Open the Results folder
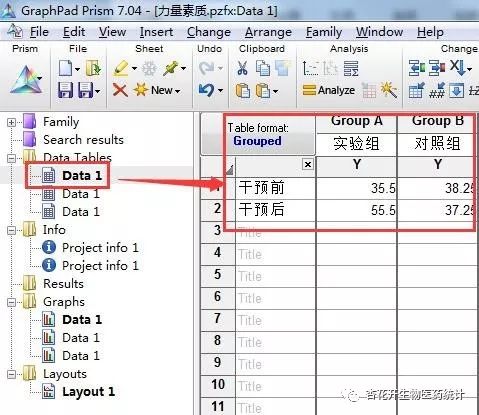The image size is (479, 415). click(63, 284)
